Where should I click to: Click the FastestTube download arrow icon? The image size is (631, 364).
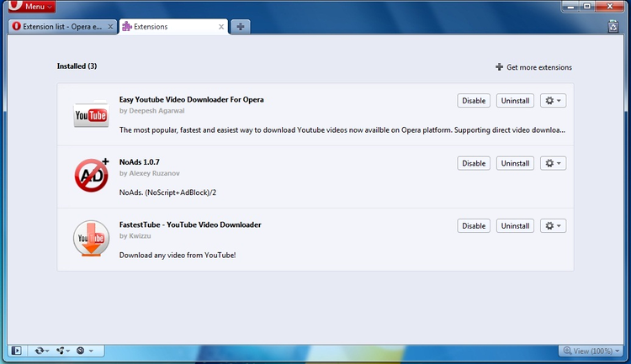pyautogui.click(x=92, y=238)
